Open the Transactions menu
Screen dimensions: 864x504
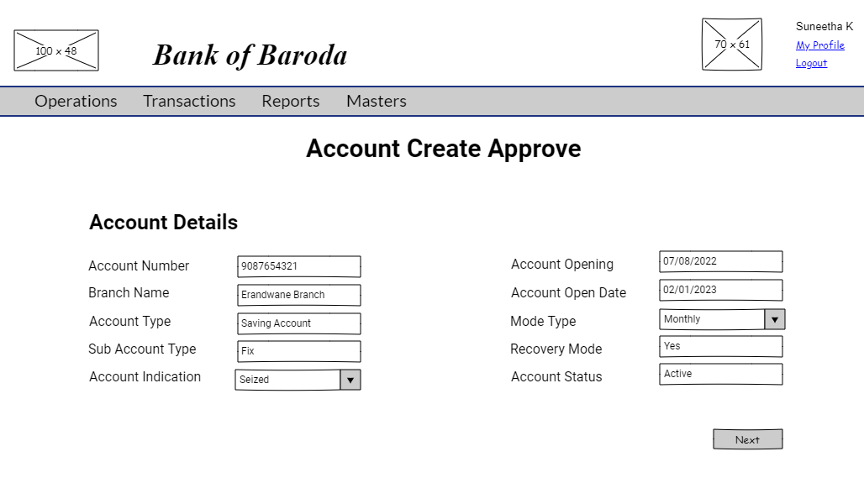click(x=189, y=101)
